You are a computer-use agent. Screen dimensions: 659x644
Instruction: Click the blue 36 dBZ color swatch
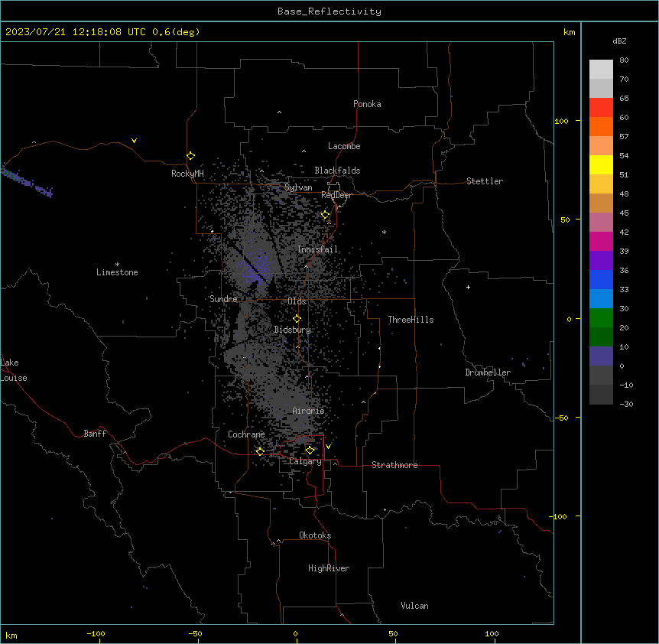[601, 279]
